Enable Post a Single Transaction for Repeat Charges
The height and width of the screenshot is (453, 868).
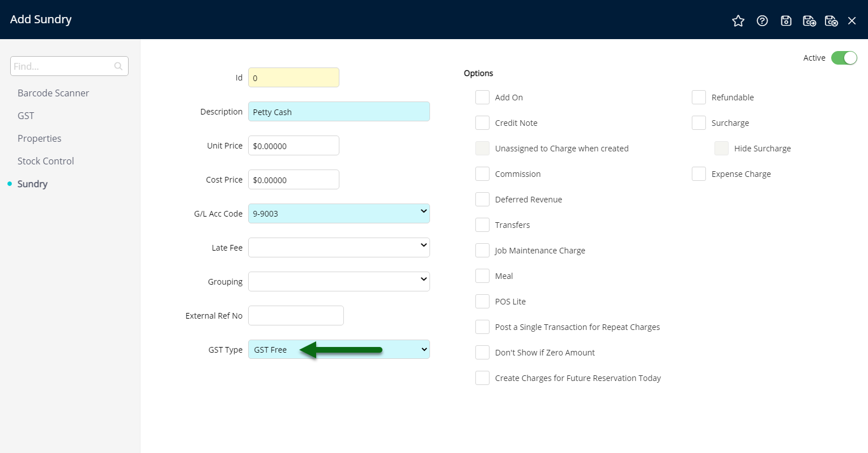coord(482,327)
